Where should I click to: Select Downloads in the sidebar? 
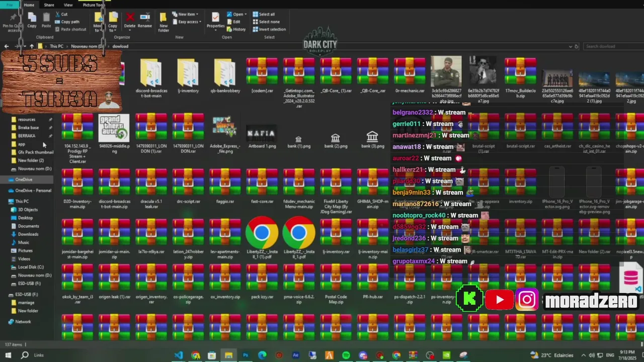coord(28,234)
